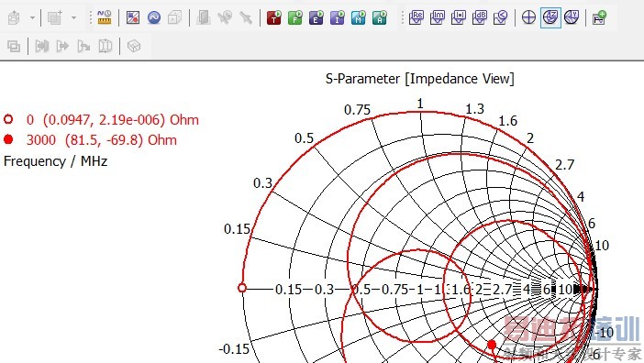
Task: Show the phase plot icon
Action: pyautogui.click(x=500, y=17)
